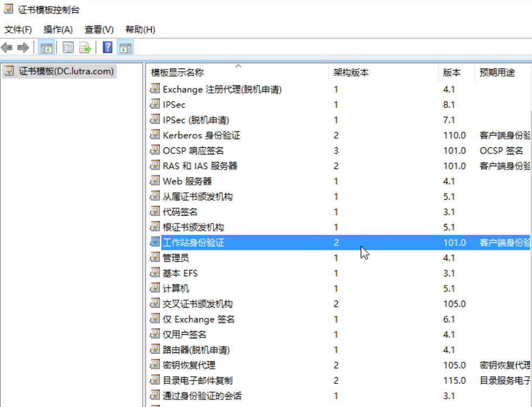Click the template icon next to 目录电子邮件复制

click(x=154, y=380)
